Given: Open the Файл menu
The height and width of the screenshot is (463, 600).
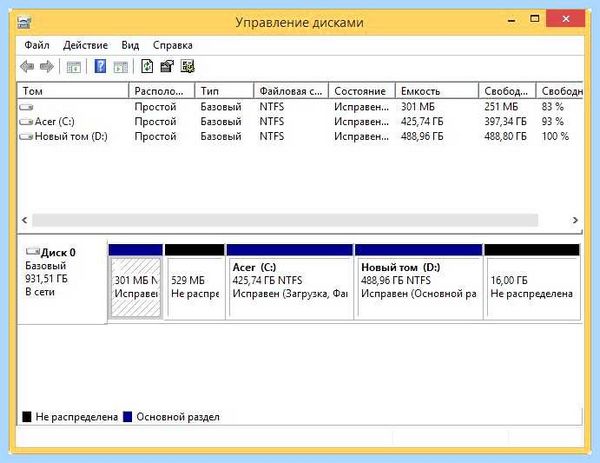Looking at the screenshot, I should (x=37, y=45).
